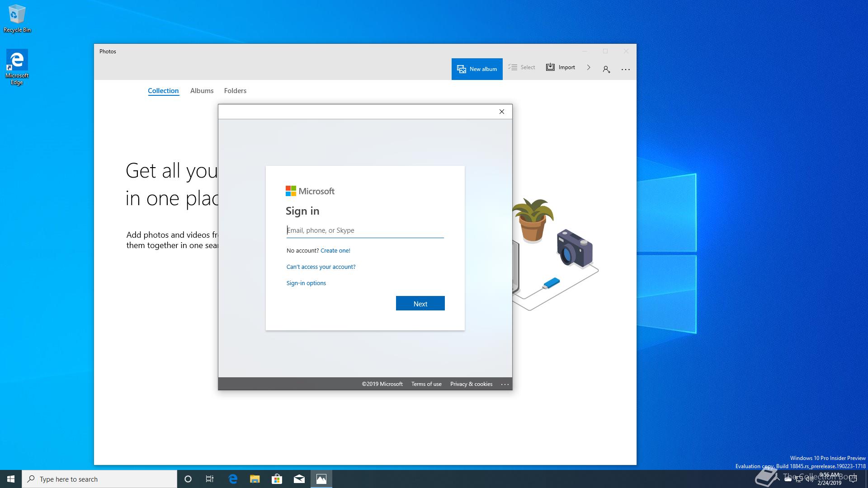This screenshot has width=868, height=488.
Task: Click the taskbar clock and date
Action: (830, 479)
